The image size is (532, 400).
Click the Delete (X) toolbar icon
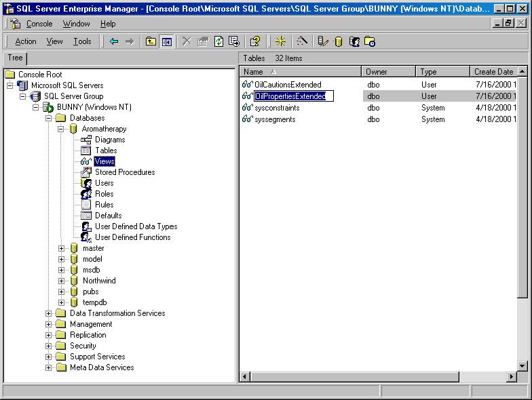pos(187,42)
